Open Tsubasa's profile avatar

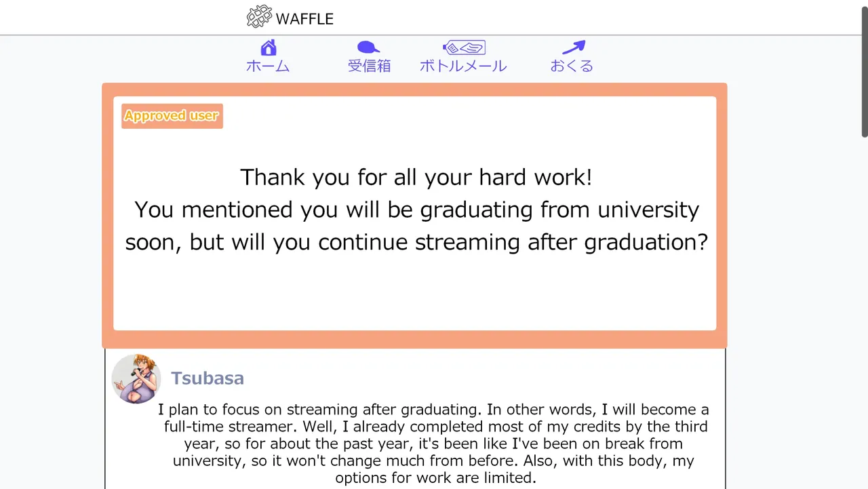[x=136, y=378]
